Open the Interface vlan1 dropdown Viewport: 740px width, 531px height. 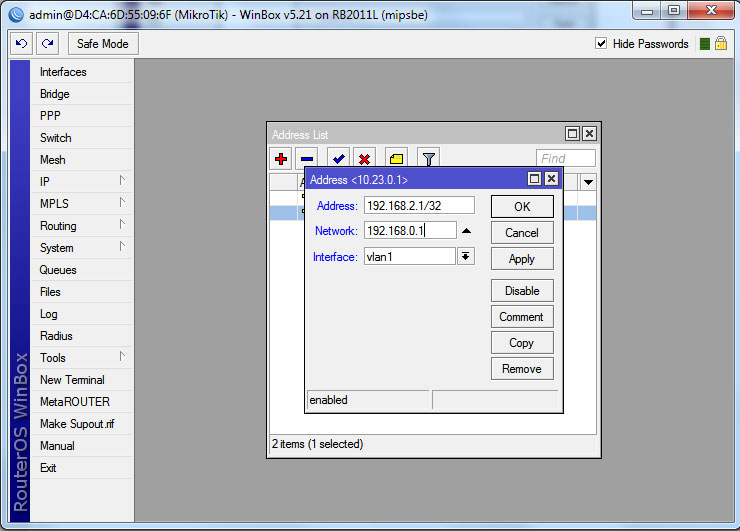coord(466,257)
